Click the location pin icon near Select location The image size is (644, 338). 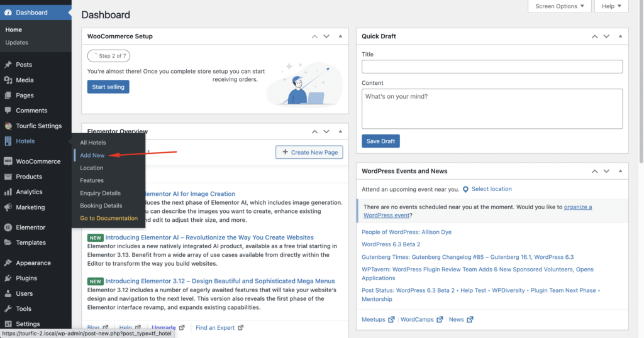point(465,190)
